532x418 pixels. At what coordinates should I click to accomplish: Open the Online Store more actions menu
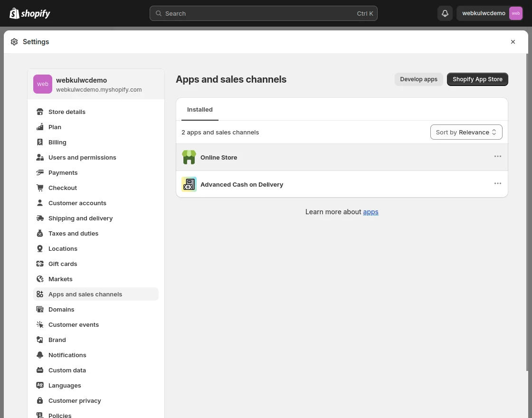497,156
